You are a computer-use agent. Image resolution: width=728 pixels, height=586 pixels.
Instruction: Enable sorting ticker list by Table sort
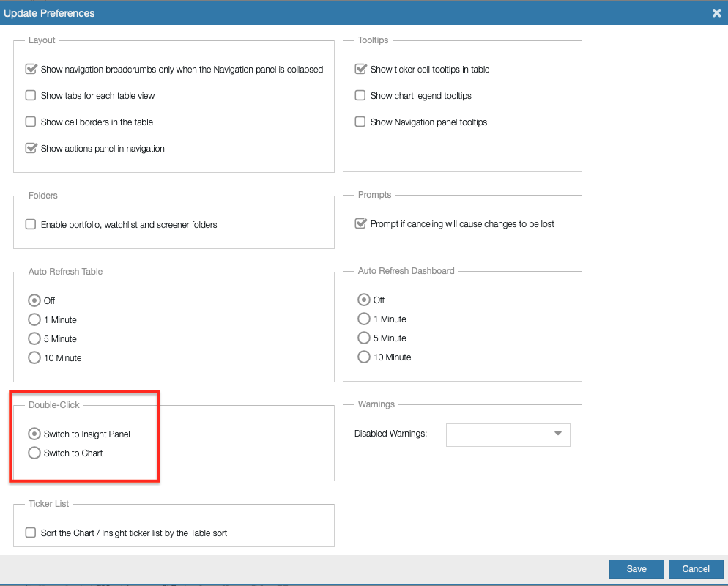click(x=31, y=533)
